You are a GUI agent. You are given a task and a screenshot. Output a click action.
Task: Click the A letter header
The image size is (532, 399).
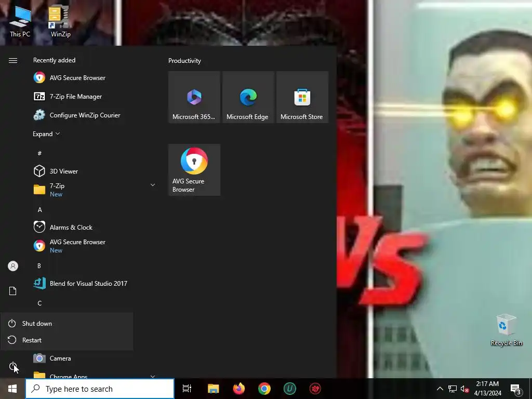pos(39,210)
